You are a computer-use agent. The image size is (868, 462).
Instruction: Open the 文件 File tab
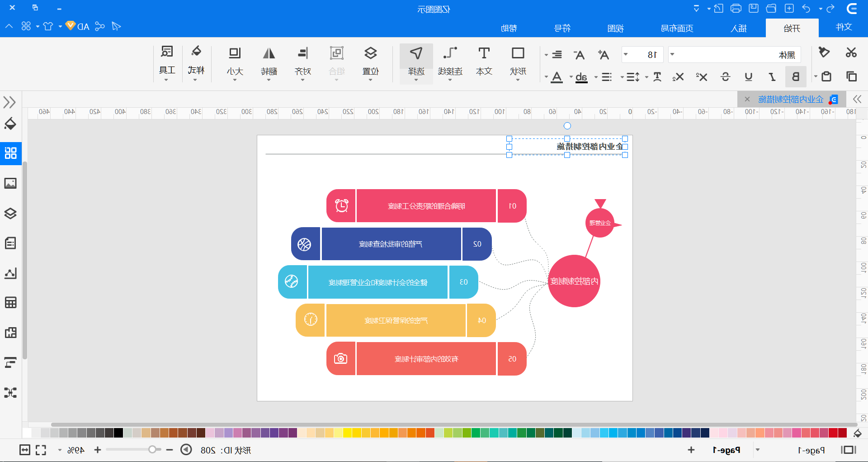pyautogui.click(x=844, y=27)
